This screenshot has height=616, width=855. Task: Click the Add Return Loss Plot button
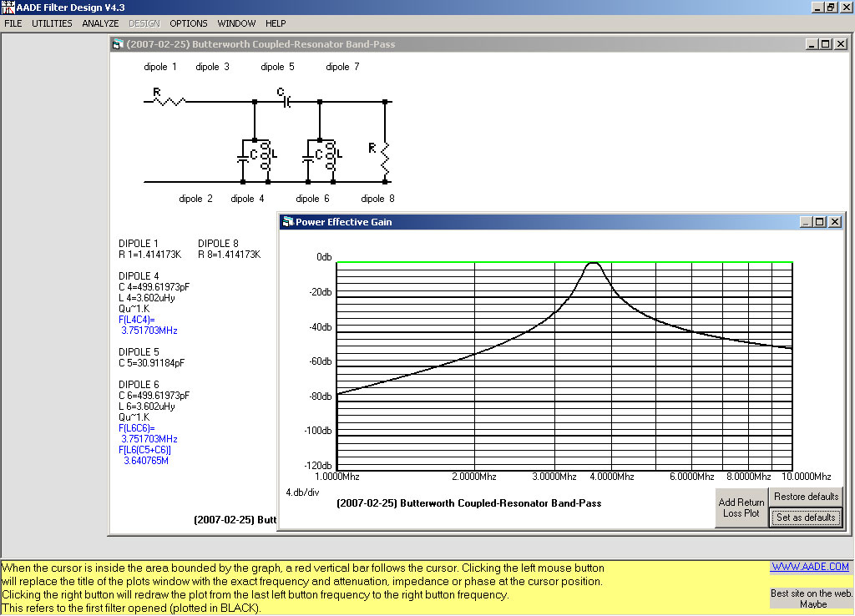click(x=741, y=507)
